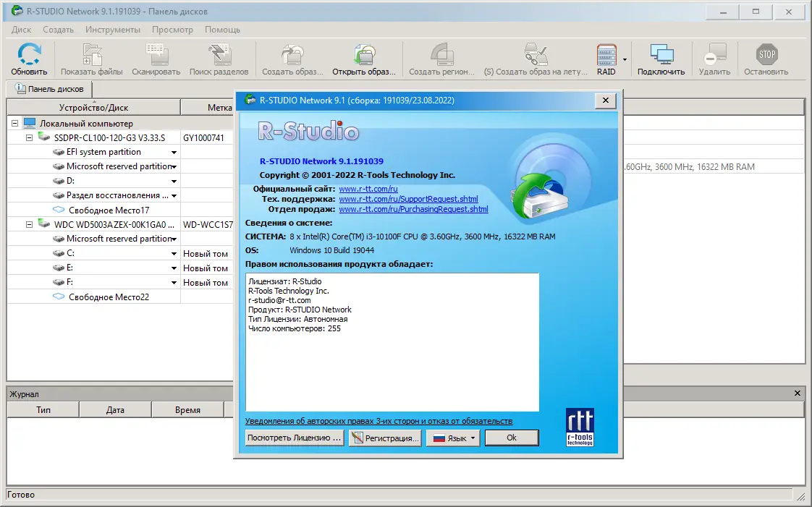This screenshot has width=812, height=507.
Task: Open the D: partition dropdown arrow
Action: [x=174, y=182]
